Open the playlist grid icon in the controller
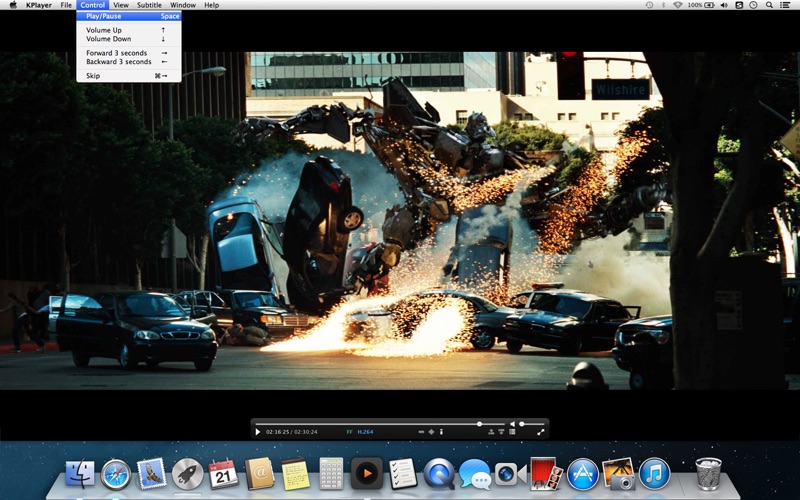This screenshot has width=800, height=500. pos(512,432)
